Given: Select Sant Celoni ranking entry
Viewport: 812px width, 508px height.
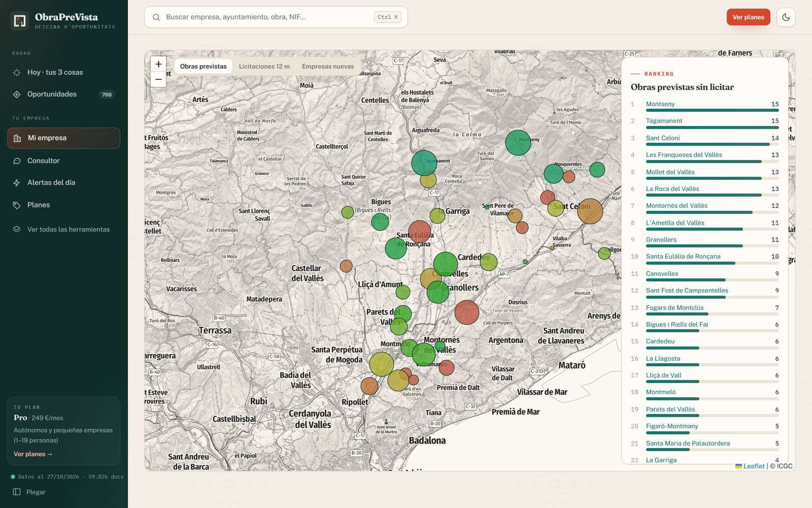Looking at the screenshot, I should tap(663, 138).
